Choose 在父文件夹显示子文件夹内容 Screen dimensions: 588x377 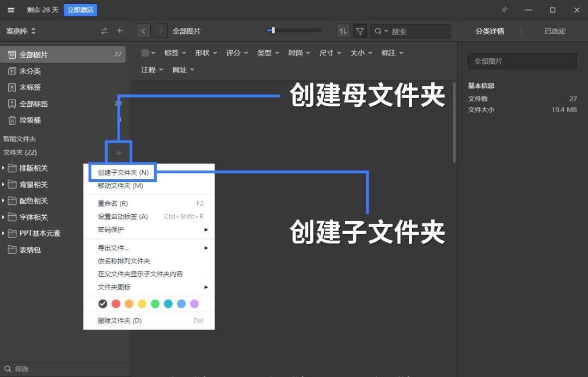tap(149, 274)
